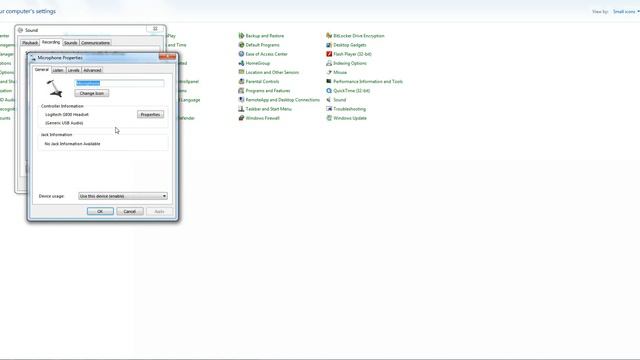Click the microphone name text field

(120, 83)
